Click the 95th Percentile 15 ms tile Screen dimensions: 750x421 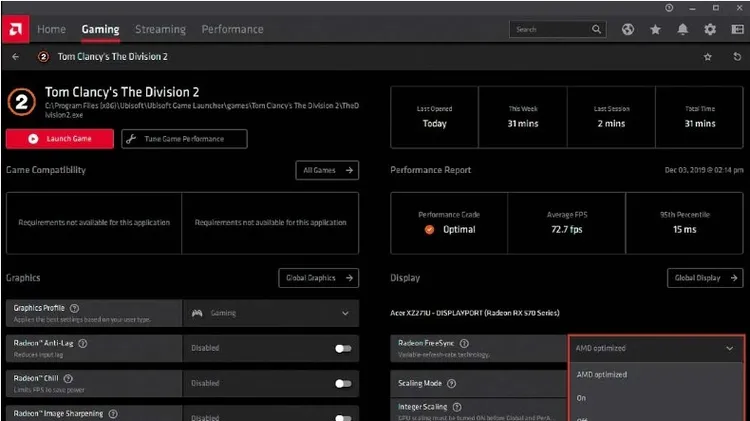coord(684,223)
